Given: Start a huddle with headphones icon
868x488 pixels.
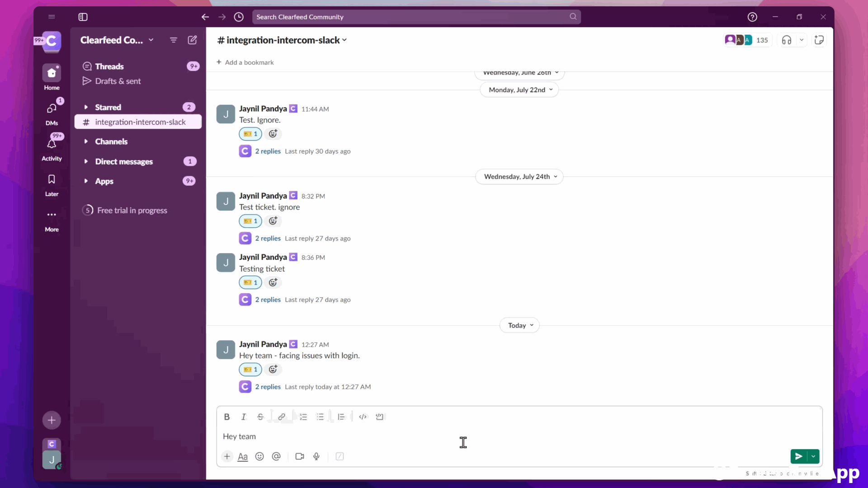Looking at the screenshot, I should coord(787,40).
